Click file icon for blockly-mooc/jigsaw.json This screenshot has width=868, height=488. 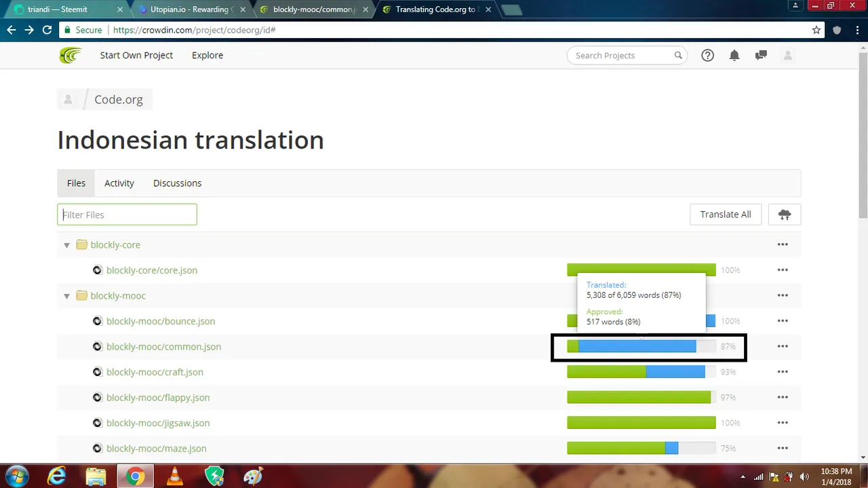tap(97, 423)
